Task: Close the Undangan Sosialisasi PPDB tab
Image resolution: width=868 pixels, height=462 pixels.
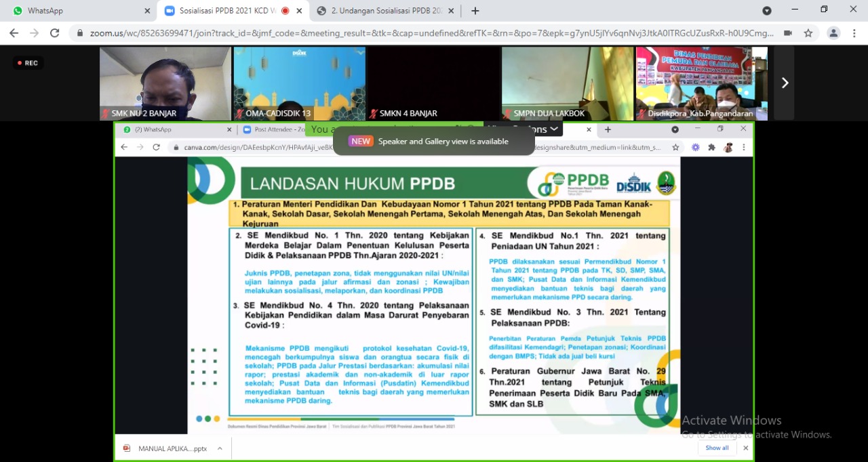Action: (451, 11)
